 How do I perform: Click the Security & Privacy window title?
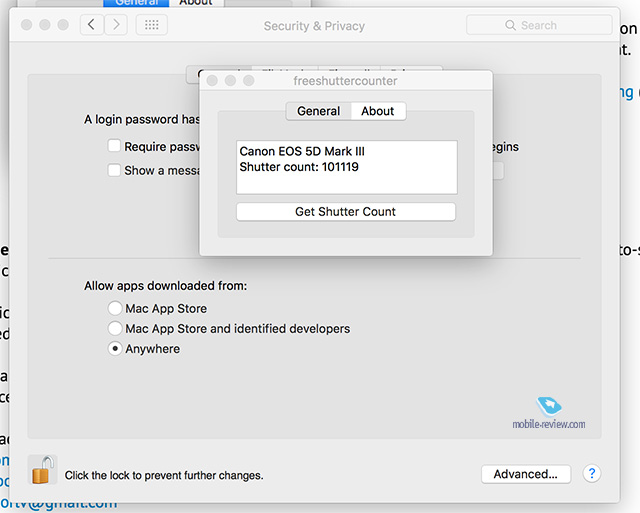314,26
